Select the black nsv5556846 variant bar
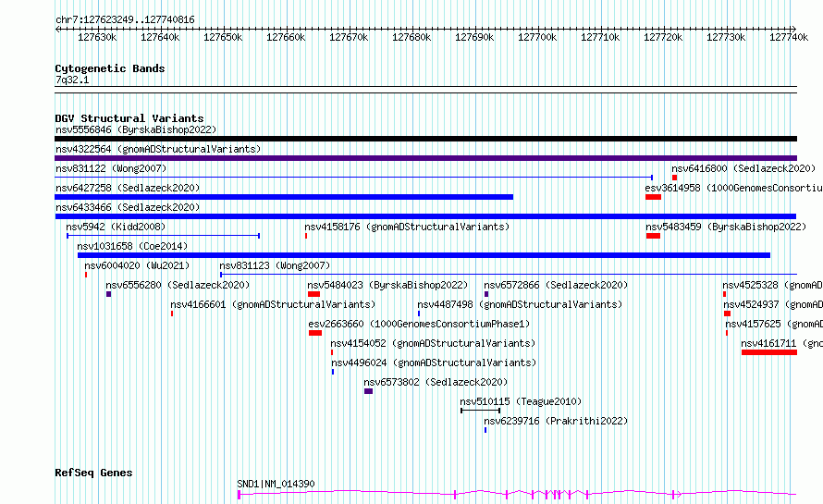 (425, 139)
